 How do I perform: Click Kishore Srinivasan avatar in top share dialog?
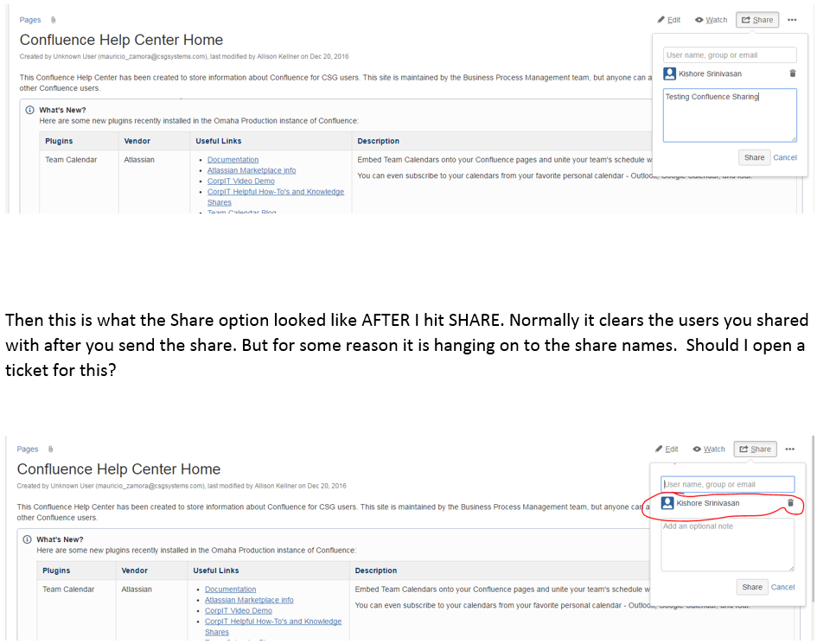click(x=669, y=73)
